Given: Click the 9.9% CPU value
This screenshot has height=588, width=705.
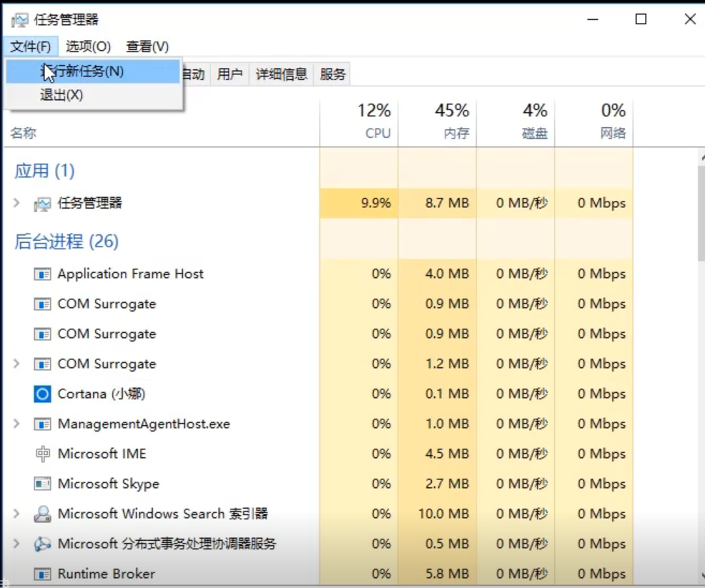Looking at the screenshot, I should pos(376,203).
